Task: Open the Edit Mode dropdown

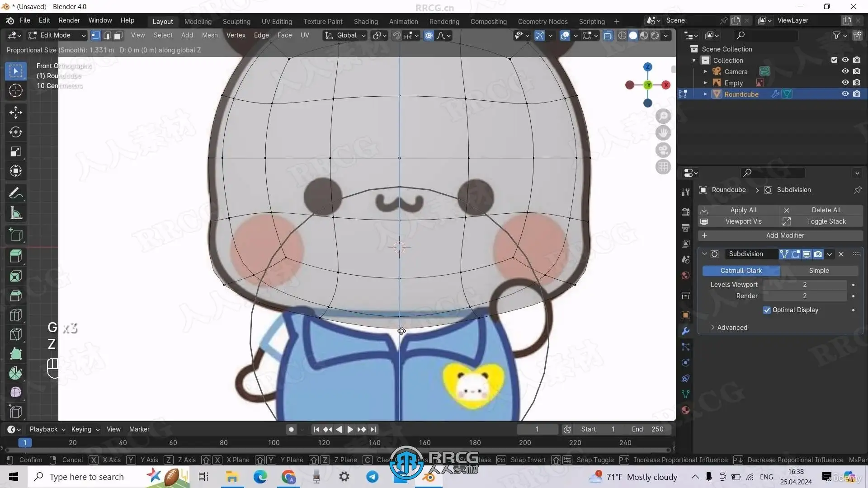Action: click(57, 35)
